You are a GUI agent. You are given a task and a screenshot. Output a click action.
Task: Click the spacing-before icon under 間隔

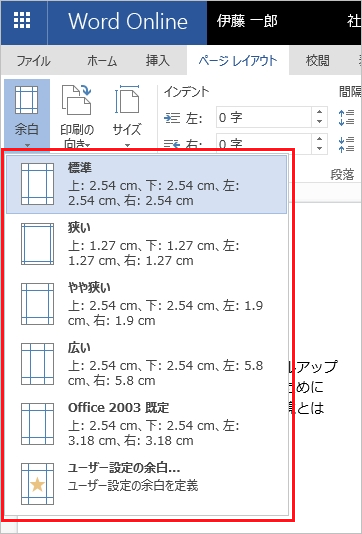point(347,117)
